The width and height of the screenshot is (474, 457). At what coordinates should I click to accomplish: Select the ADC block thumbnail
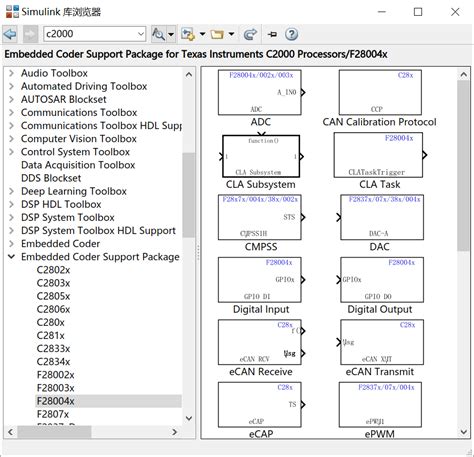point(260,92)
